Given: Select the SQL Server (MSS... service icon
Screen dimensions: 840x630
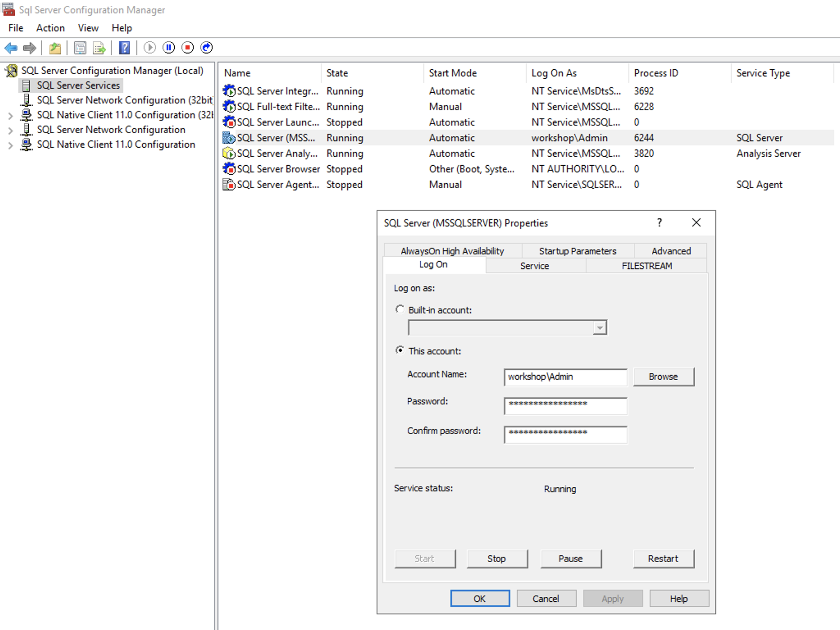Looking at the screenshot, I should click(x=229, y=137).
